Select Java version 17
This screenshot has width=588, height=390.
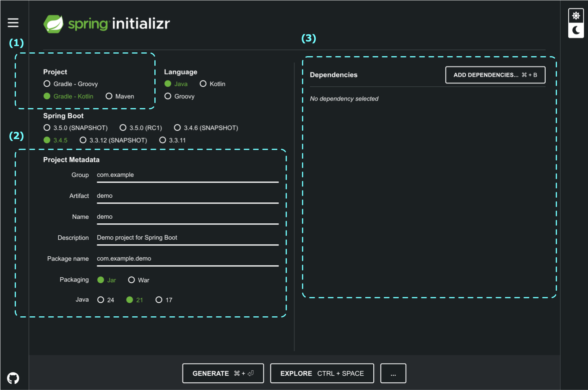click(159, 300)
